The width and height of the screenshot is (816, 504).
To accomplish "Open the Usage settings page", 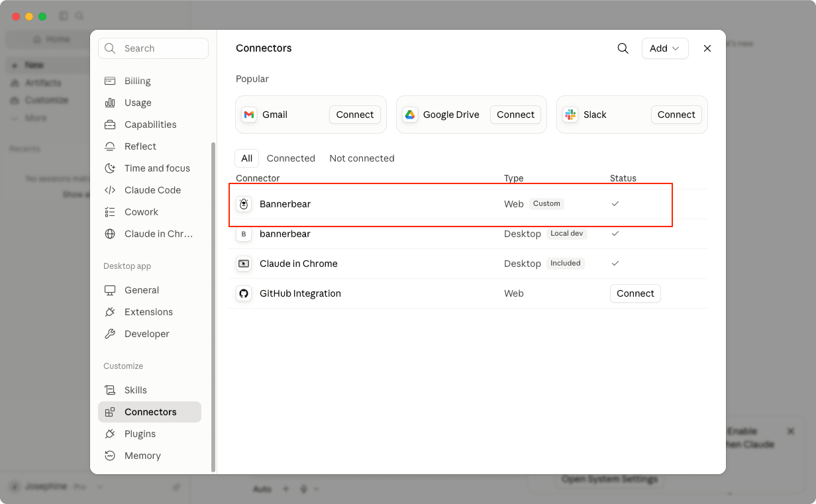I will (x=150, y=103).
